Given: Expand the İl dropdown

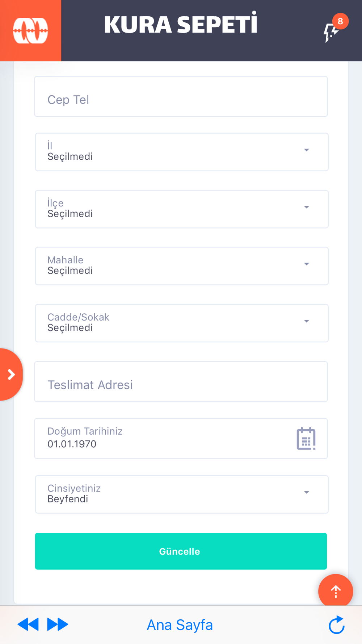Looking at the screenshot, I should coord(182,152).
